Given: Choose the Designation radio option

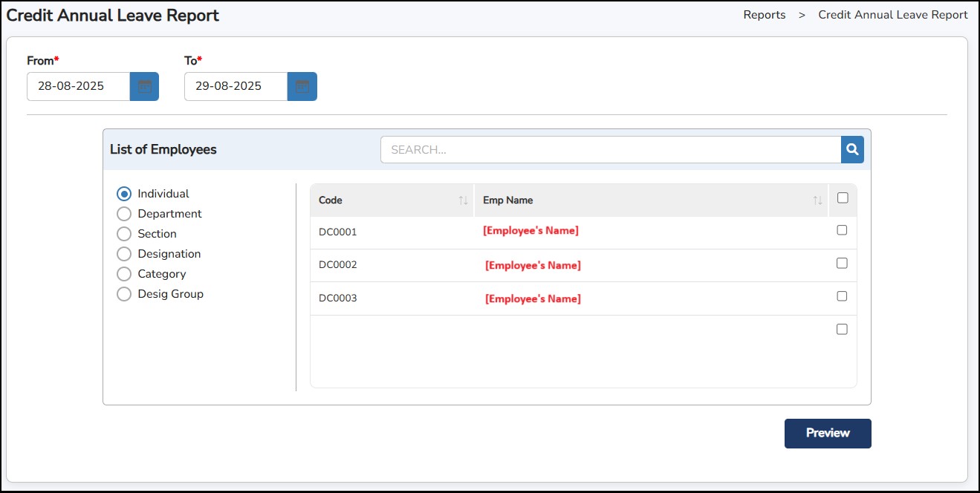Looking at the screenshot, I should click(124, 254).
